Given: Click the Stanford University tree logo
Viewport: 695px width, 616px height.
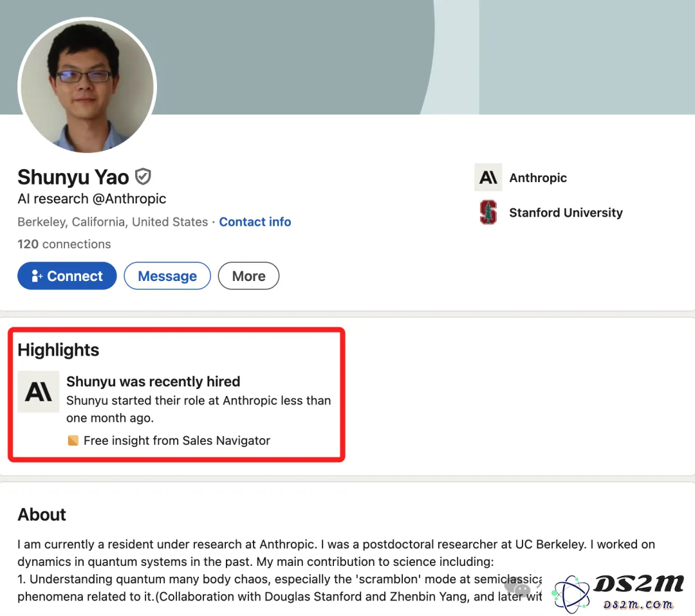Looking at the screenshot, I should coord(488,213).
